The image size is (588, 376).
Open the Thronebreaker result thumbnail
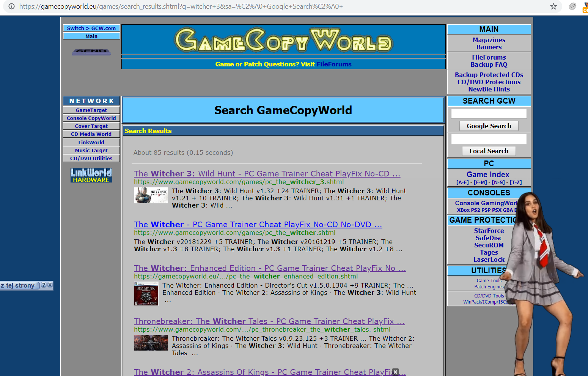(151, 343)
